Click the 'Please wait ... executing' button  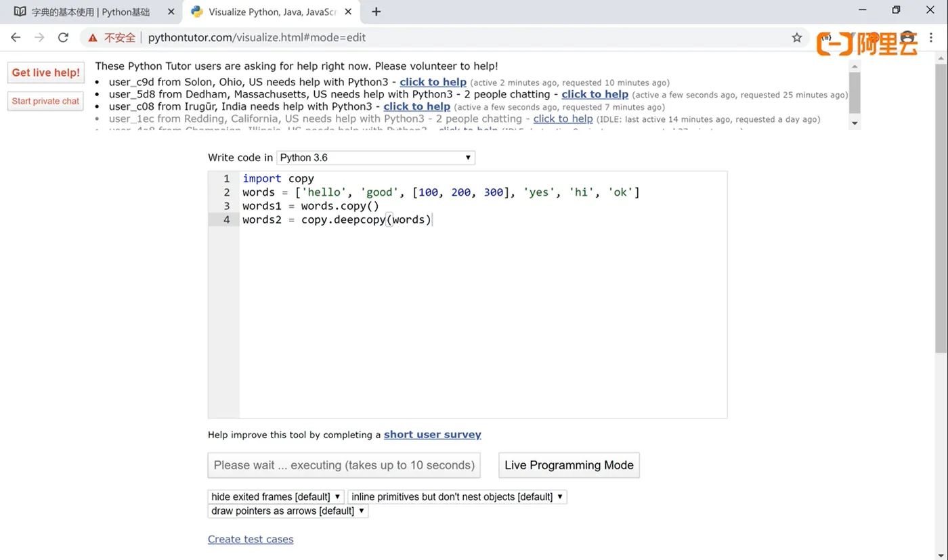point(344,465)
